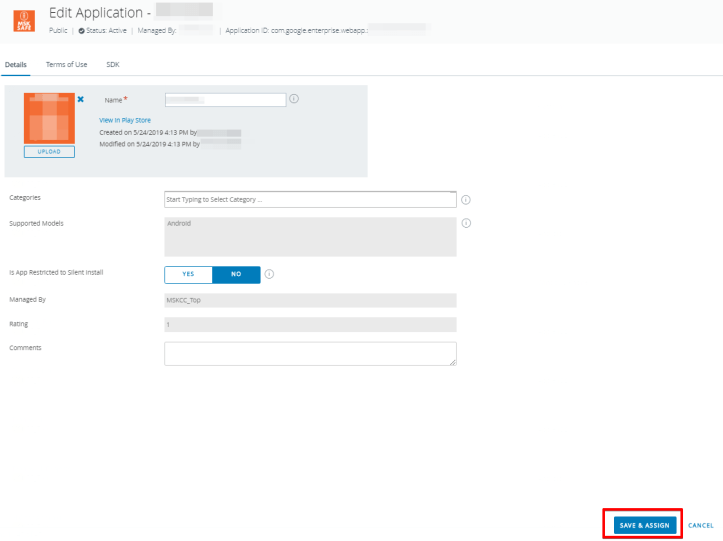Cancel editing the application
The height and width of the screenshot is (541, 723).
tap(700, 525)
